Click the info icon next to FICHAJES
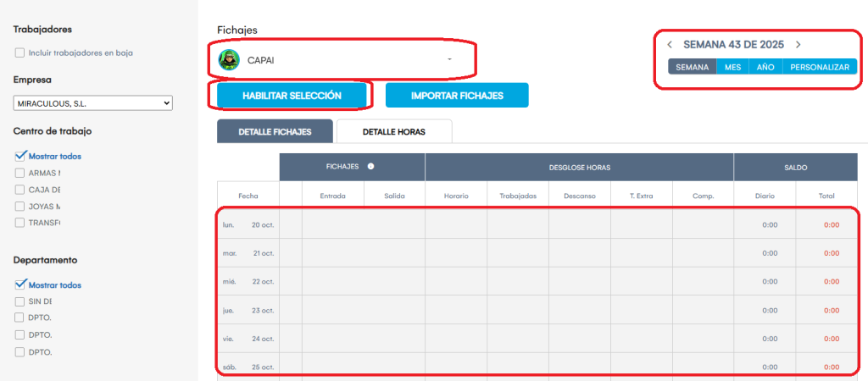Image resolution: width=868 pixels, height=381 pixels. pyautogui.click(x=371, y=167)
